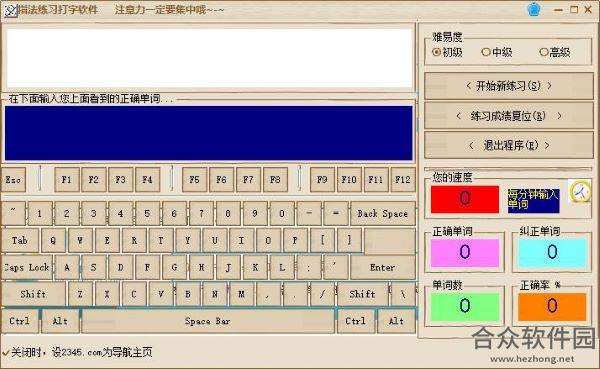Click the Back Space key
Viewport: 600px width, 369px height.
point(383,214)
